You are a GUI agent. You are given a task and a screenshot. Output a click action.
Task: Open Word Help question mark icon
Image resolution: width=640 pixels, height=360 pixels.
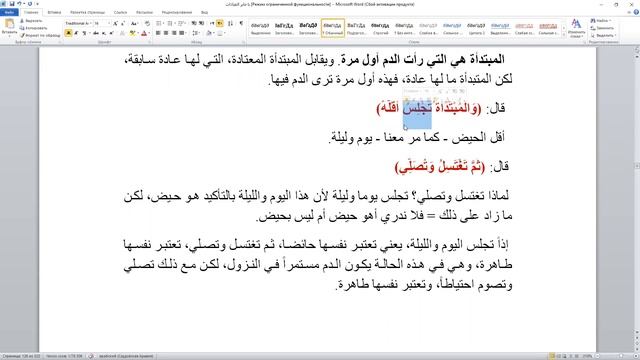pos(636,12)
